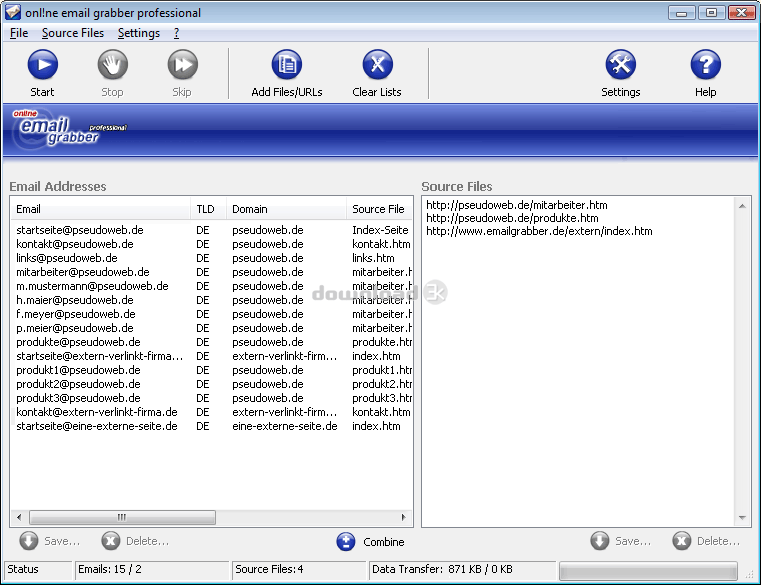Image resolution: width=761 pixels, height=585 pixels.
Task: Click the email list's right scroll arrow
Action: point(404,518)
